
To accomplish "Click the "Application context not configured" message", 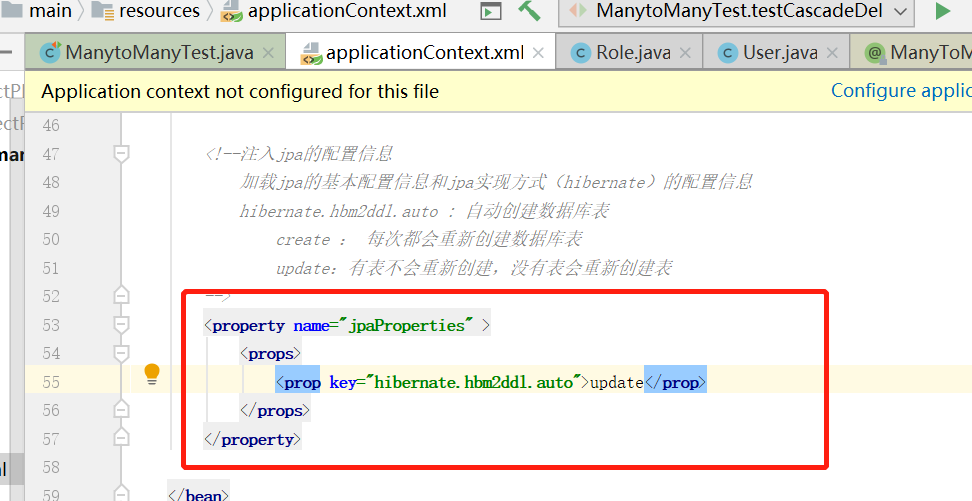I will pyautogui.click(x=240, y=92).
